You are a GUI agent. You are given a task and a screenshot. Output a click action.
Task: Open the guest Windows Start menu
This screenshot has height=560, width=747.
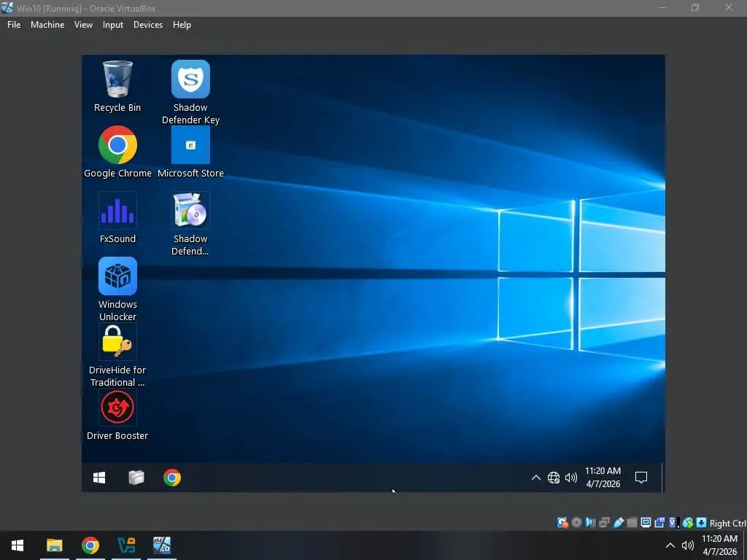(99, 478)
